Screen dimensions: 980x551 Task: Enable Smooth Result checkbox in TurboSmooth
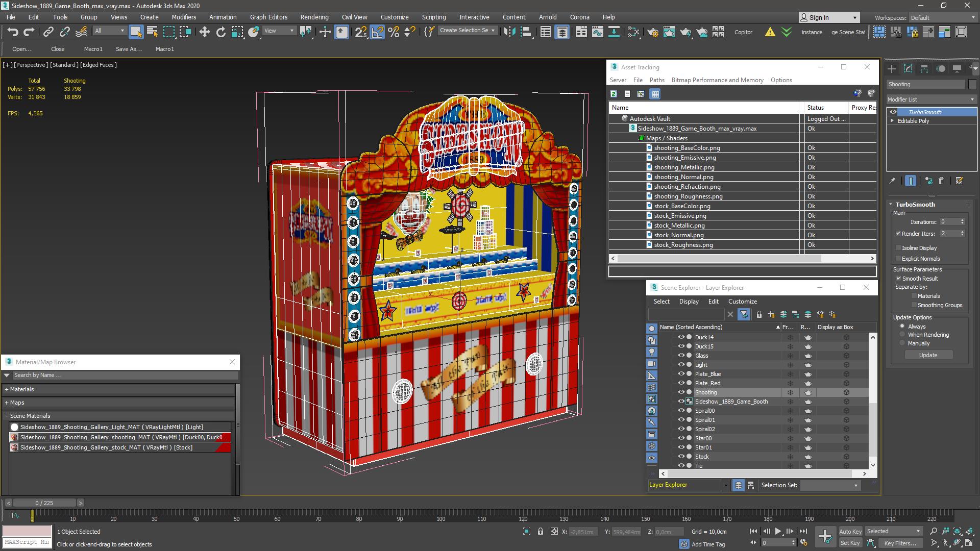click(x=898, y=278)
